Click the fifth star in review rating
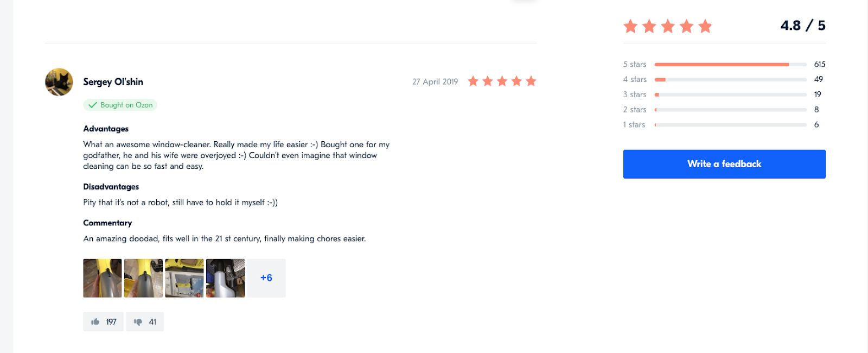The height and width of the screenshot is (353, 868). [531, 81]
